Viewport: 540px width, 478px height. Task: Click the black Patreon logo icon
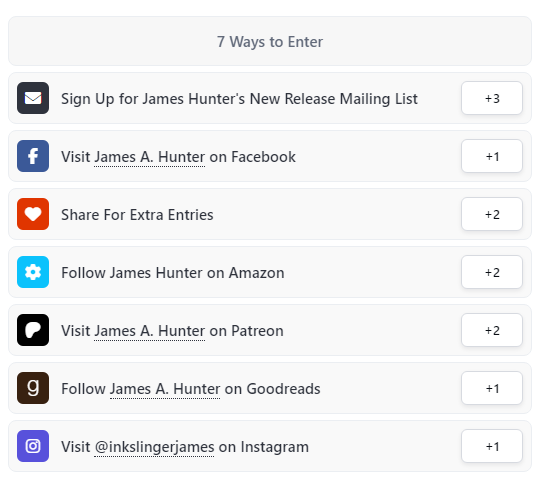point(33,330)
